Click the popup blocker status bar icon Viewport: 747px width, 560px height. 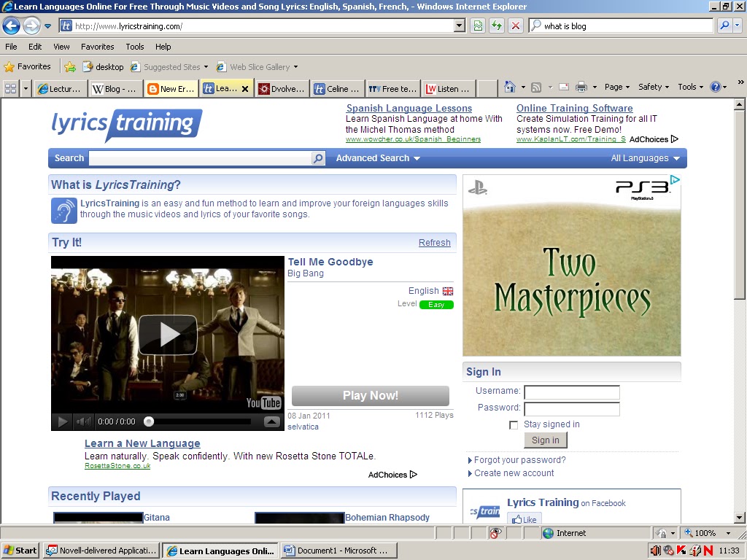[495, 533]
